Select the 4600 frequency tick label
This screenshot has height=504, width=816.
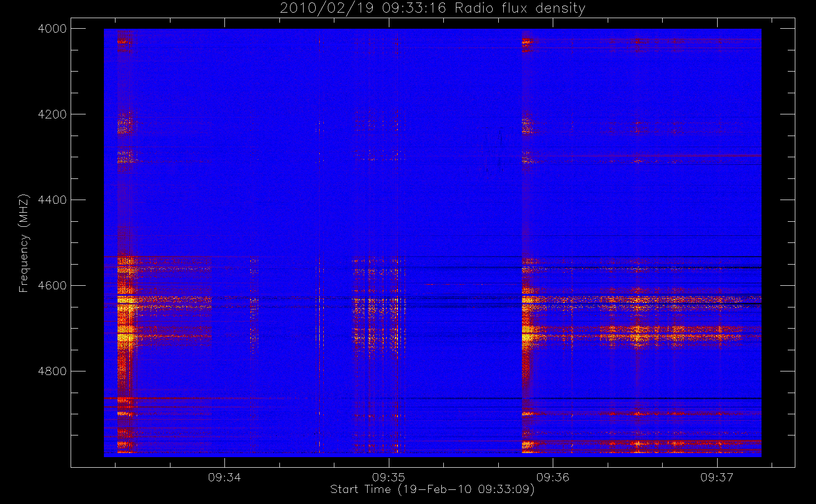(x=52, y=286)
